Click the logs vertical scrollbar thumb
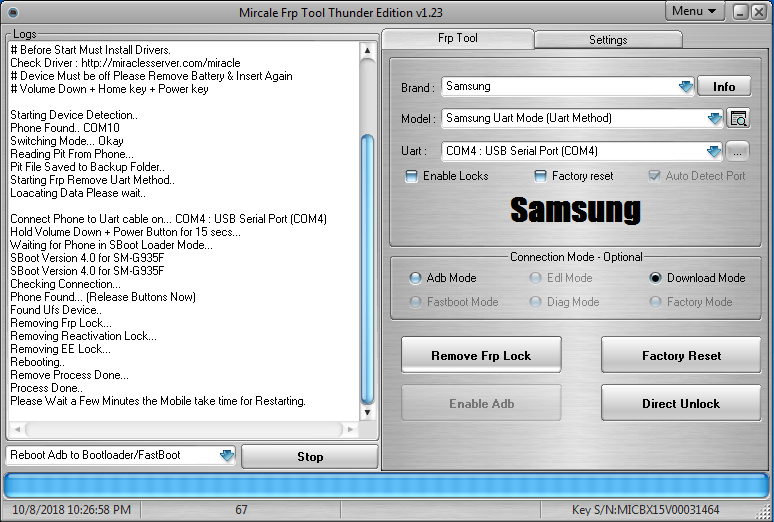This screenshot has width=774, height=522. pos(367,270)
